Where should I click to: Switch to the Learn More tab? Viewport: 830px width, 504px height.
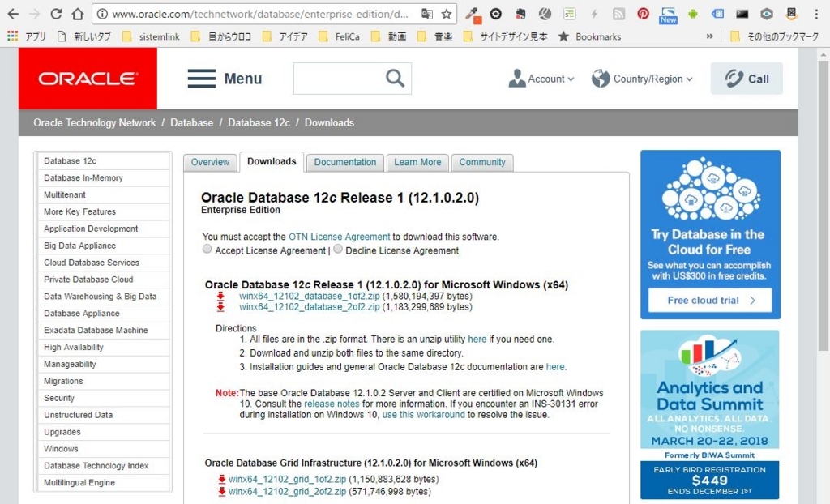click(417, 163)
